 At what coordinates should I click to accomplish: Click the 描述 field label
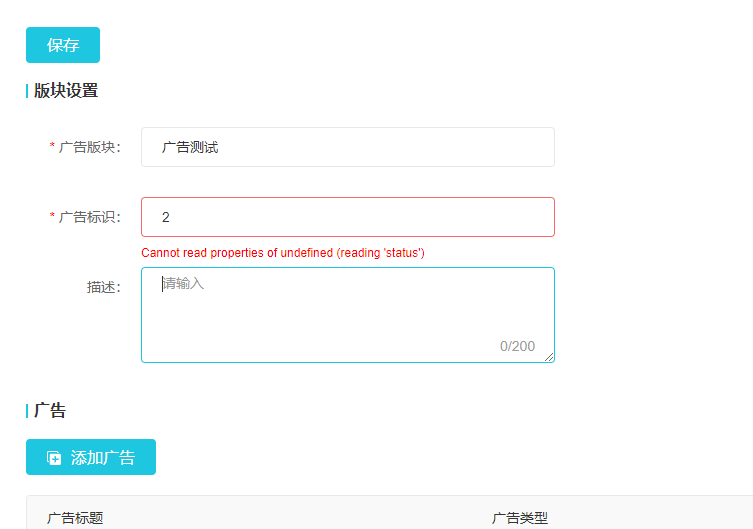coord(103,287)
